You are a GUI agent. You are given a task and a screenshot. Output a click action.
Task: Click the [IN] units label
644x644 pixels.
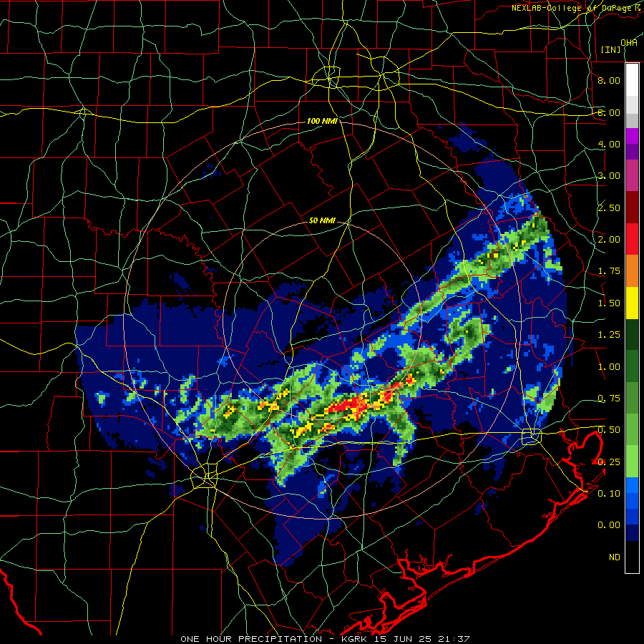click(x=611, y=49)
